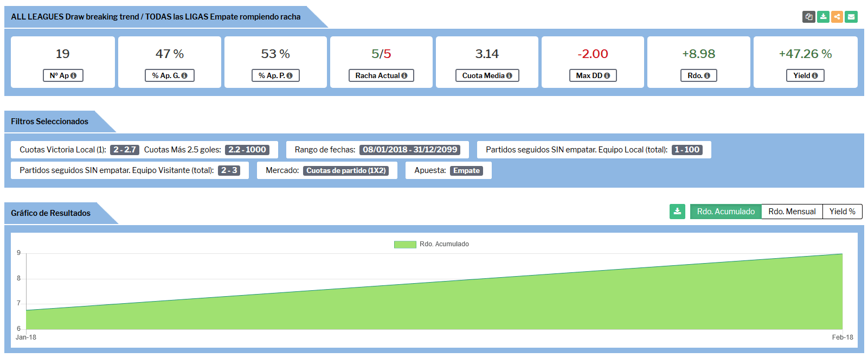868x358 pixels.
Task: Open the info icon beside % Ap. P.
Action: 290,76
